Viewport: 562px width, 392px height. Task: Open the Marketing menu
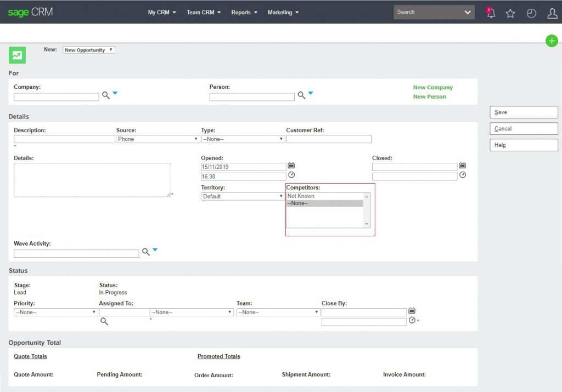pos(283,12)
